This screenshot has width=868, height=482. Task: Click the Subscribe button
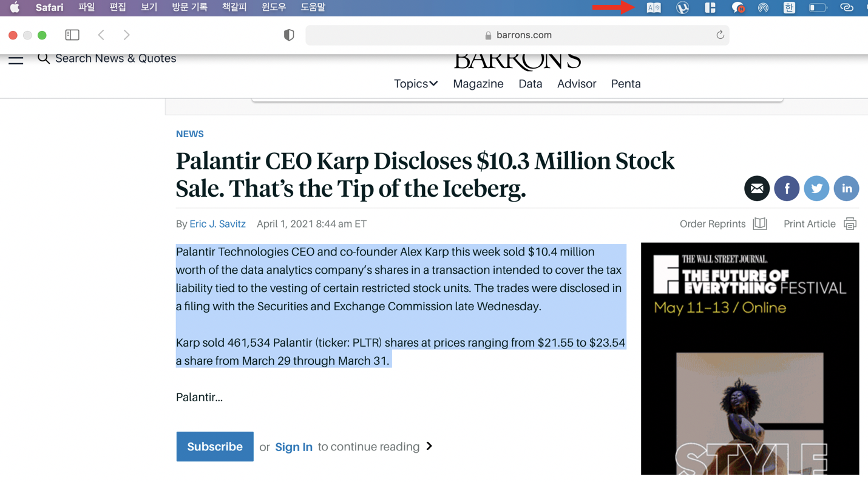(x=215, y=447)
